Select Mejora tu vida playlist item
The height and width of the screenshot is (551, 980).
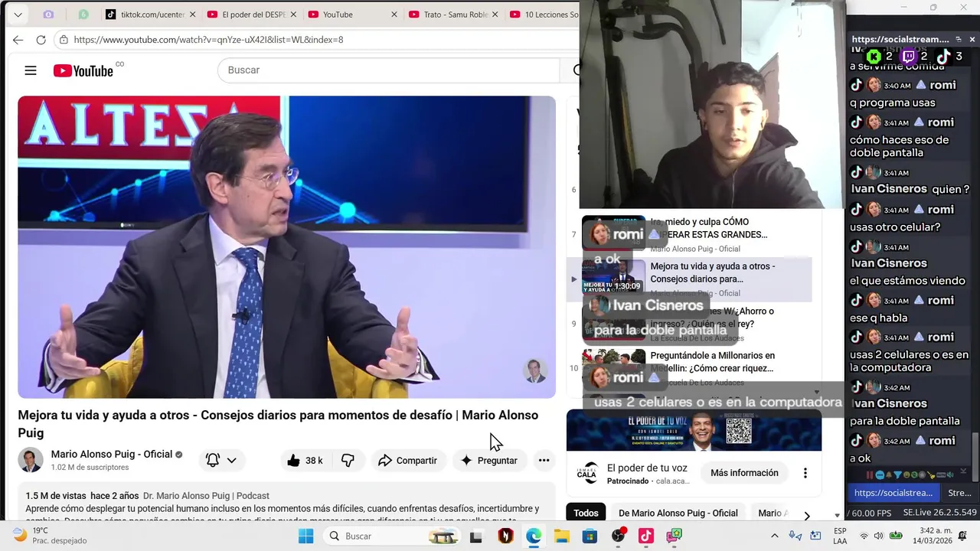coord(689,279)
